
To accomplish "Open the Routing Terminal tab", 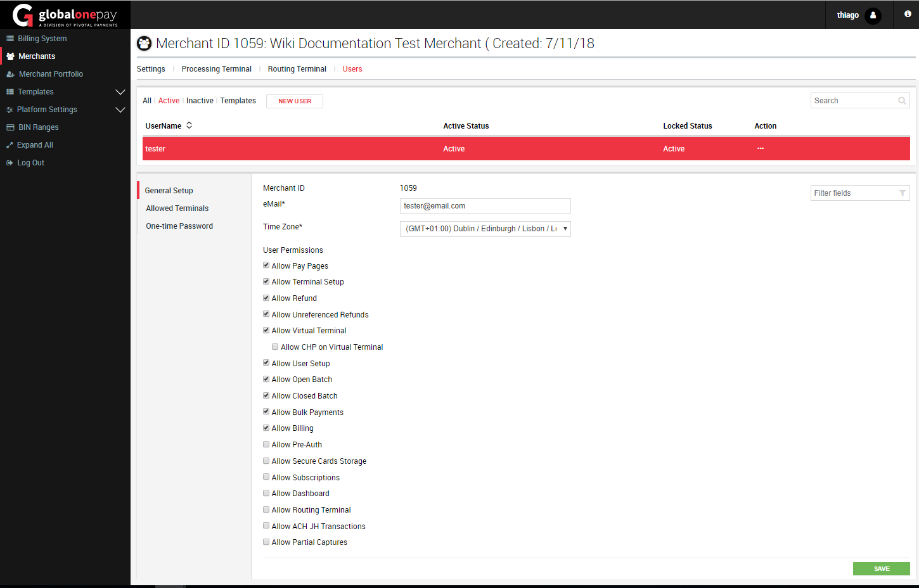I will click(297, 69).
